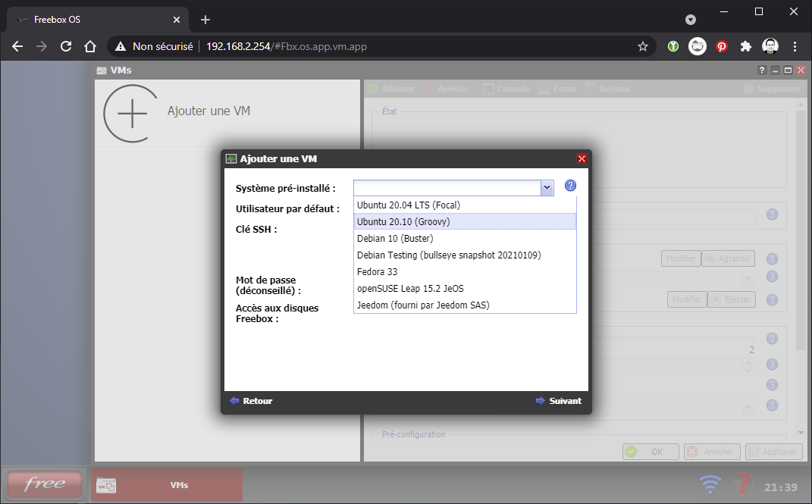Click the VMs taskbar item
Screen dimensions: 812x504
click(167, 485)
